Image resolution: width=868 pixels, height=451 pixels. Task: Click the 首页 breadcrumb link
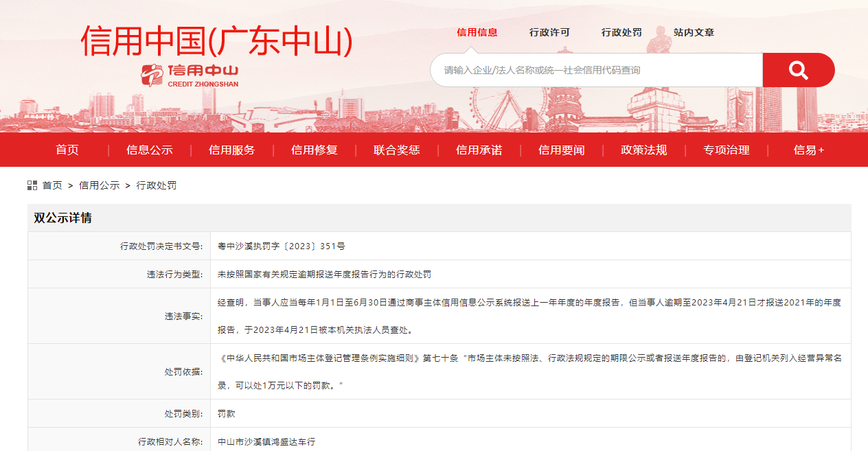(x=52, y=185)
